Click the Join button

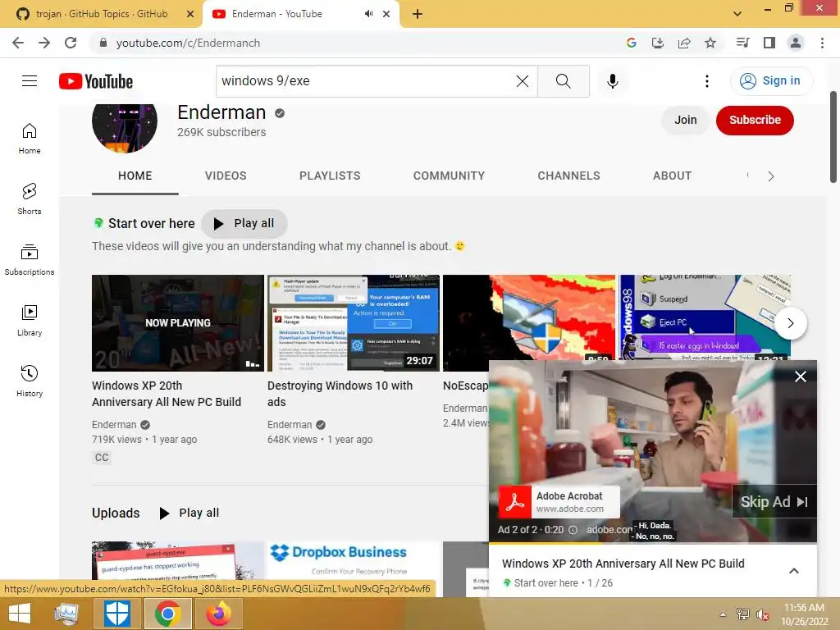pos(686,120)
